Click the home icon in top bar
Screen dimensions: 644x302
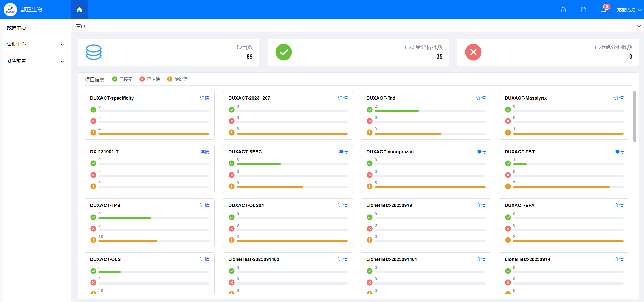click(x=79, y=10)
